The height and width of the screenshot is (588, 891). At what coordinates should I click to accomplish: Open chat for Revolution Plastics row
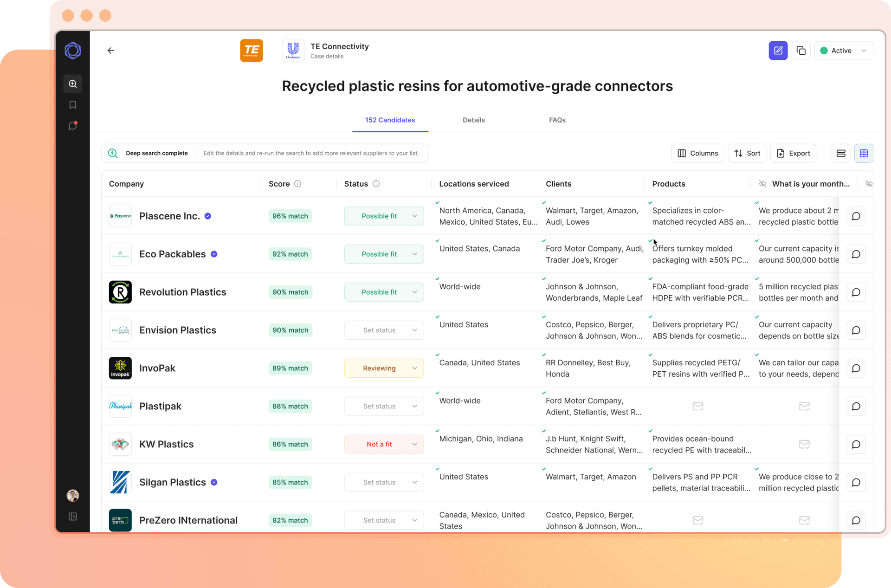point(856,292)
